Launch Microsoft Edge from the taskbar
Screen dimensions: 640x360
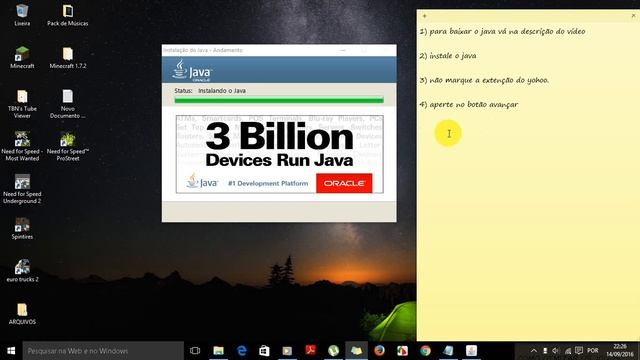point(242,351)
